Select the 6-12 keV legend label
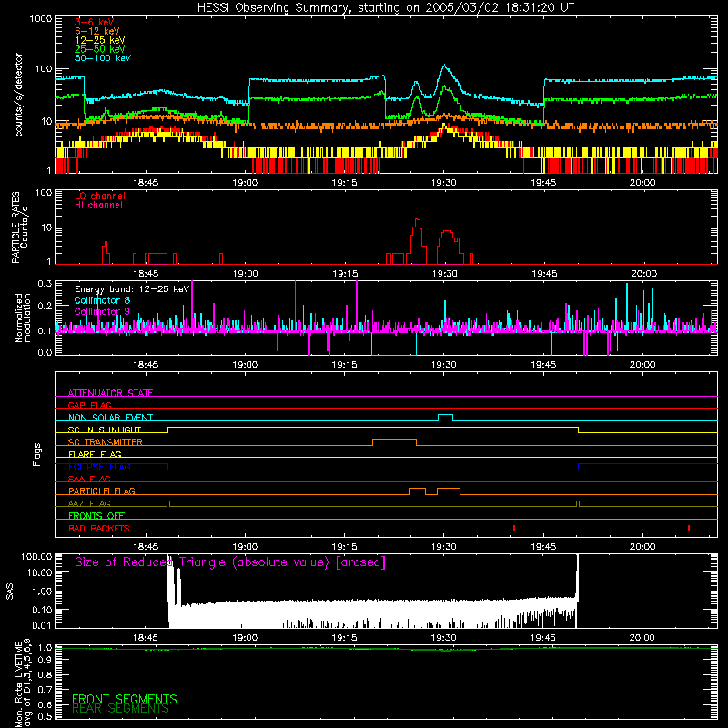728x728 pixels. point(97,31)
